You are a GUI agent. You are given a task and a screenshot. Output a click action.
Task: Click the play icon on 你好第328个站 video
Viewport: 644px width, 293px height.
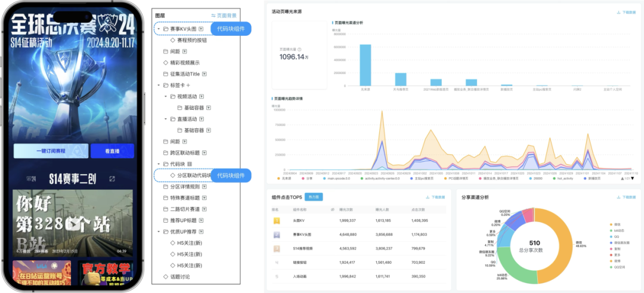click(x=75, y=223)
